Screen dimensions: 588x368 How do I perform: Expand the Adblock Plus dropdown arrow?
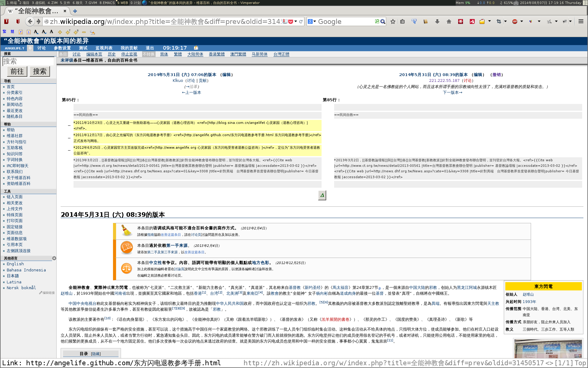pos(521,21)
